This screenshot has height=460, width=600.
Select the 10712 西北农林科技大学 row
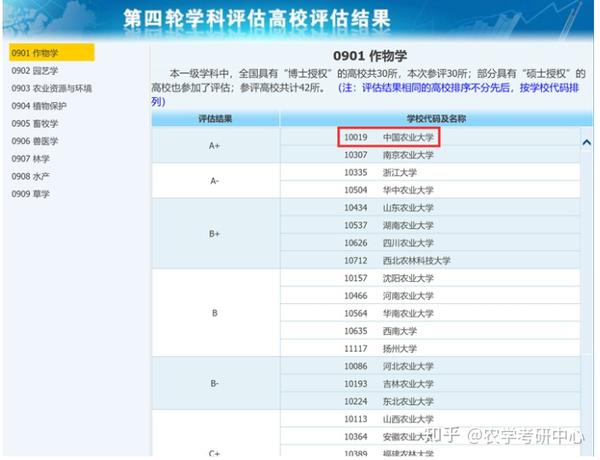coord(430,260)
